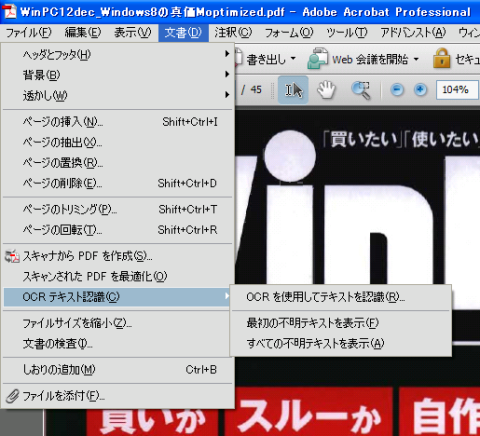Open the 注釈 menu
This screenshot has width=480, height=436.
coord(233,33)
